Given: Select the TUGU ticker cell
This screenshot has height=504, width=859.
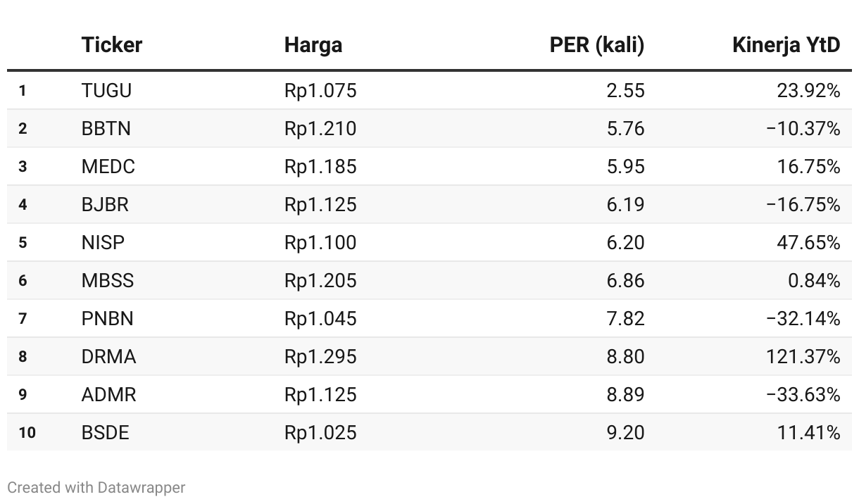Looking at the screenshot, I should (x=106, y=91).
